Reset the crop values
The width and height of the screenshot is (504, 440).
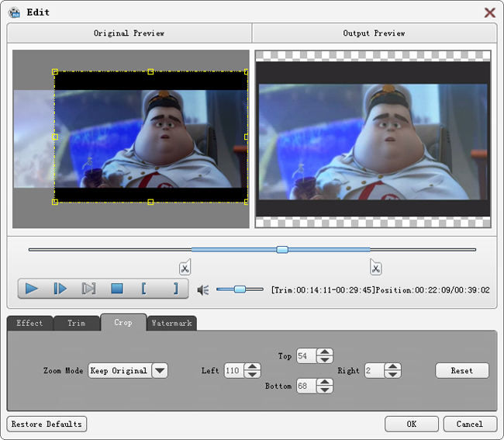[x=462, y=370]
